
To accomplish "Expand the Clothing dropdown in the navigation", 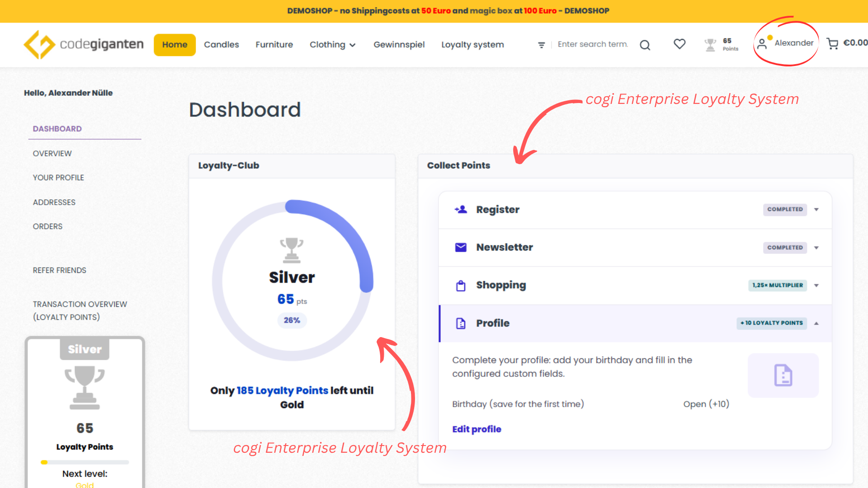I will point(333,44).
